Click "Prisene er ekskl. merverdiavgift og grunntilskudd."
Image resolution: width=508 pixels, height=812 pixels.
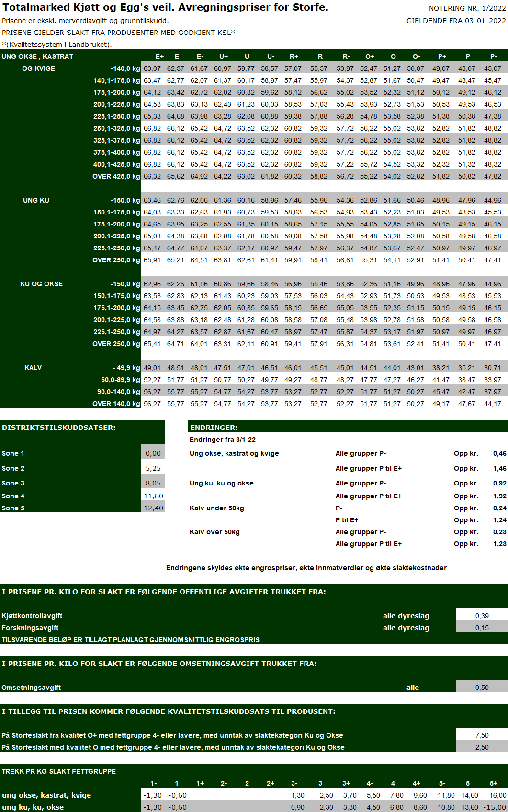pyautogui.click(x=85, y=21)
